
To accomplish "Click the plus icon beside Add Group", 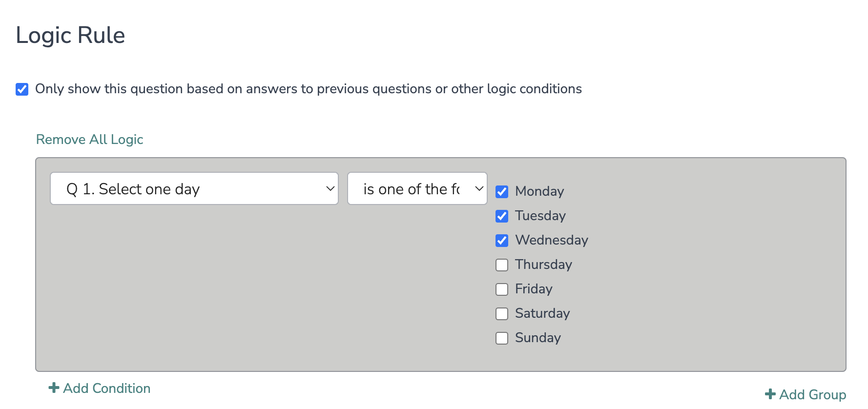I will coord(770,394).
